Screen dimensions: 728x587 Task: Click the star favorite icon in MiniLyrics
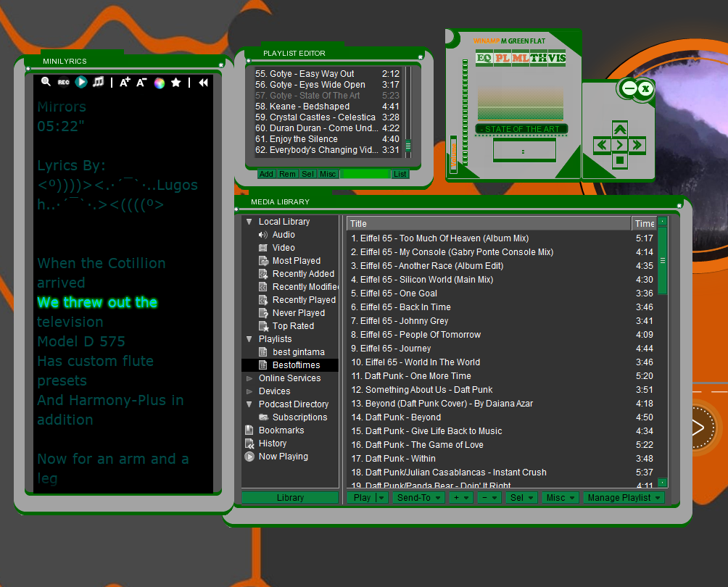tap(175, 82)
